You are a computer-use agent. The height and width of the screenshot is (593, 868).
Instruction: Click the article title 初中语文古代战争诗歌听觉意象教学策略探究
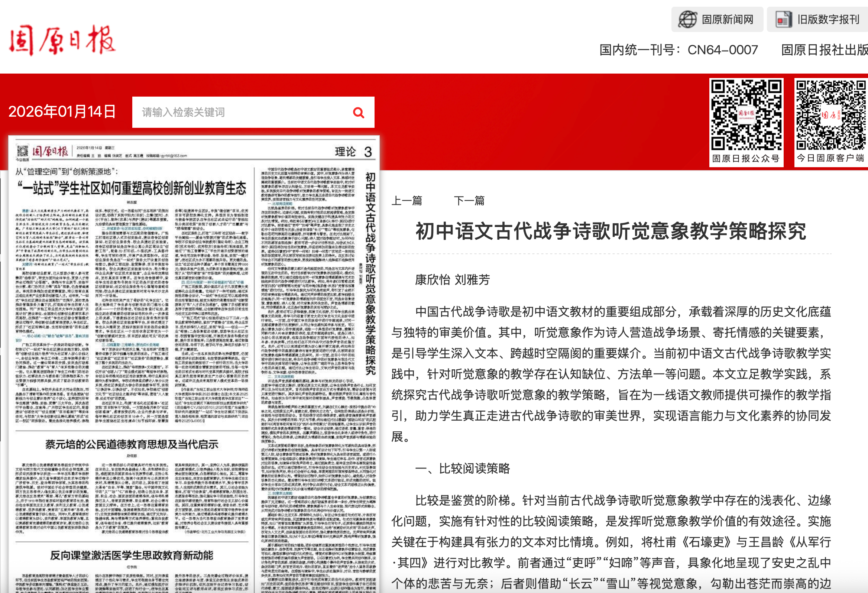[x=611, y=231]
